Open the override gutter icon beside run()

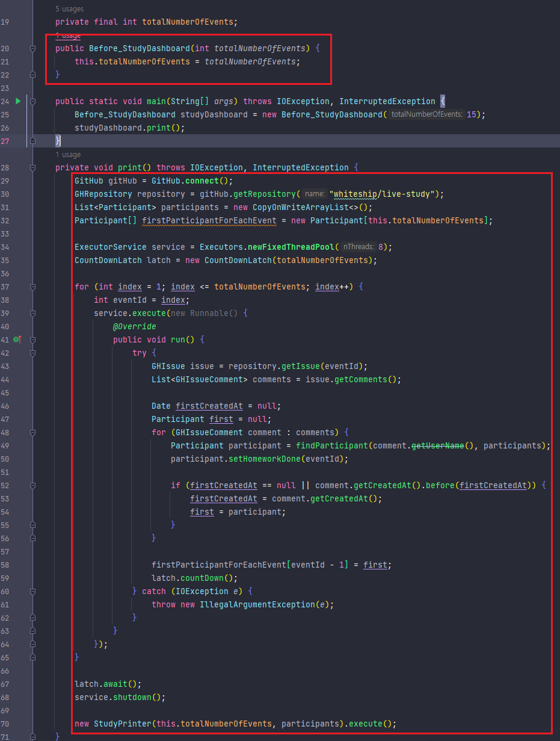17,339
